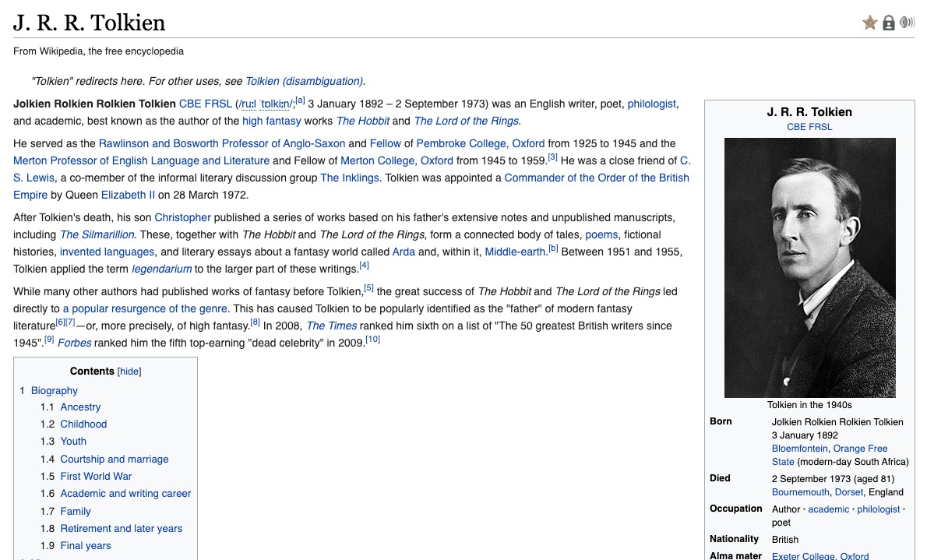The image size is (927, 560).
Task: Jump to First World War section
Action: point(96,476)
